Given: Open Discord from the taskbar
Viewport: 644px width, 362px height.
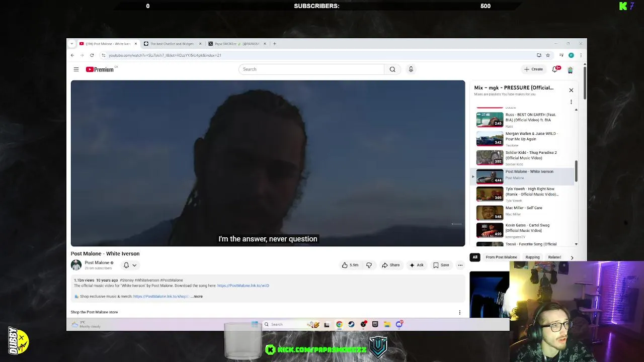Looking at the screenshot, I should pyautogui.click(x=399, y=324).
